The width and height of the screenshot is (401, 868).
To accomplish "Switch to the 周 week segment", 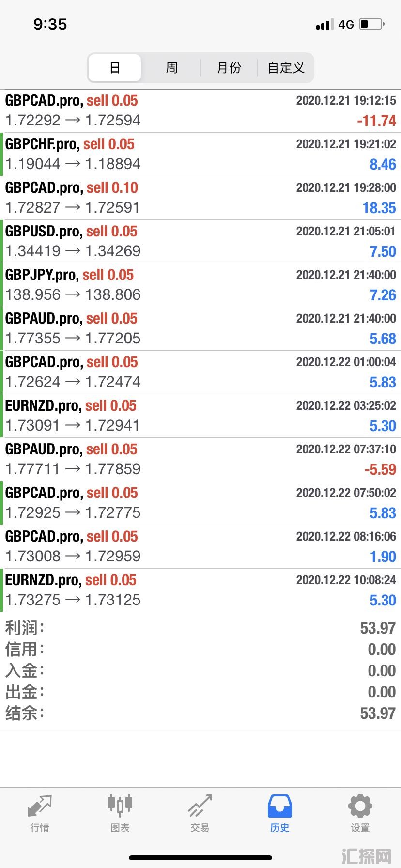I will (171, 68).
